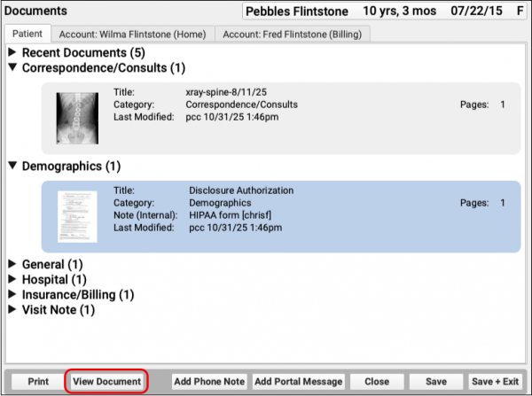532x396 pixels.
Task: Click Add Phone Note
Action: [x=209, y=381]
